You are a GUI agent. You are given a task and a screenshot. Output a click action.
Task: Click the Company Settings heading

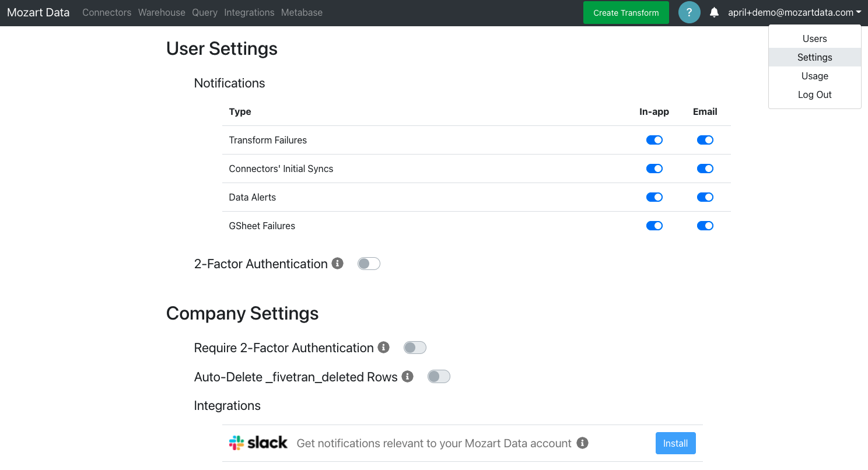(x=242, y=313)
